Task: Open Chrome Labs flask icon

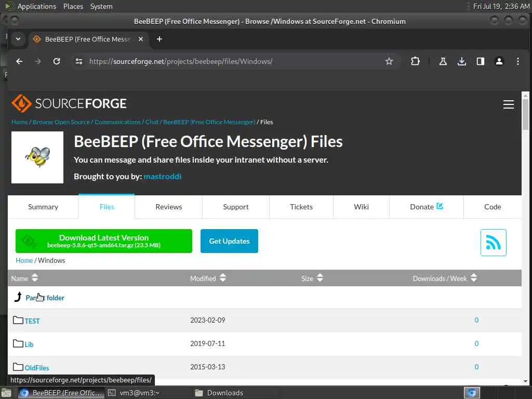Action: tap(443, 61)
